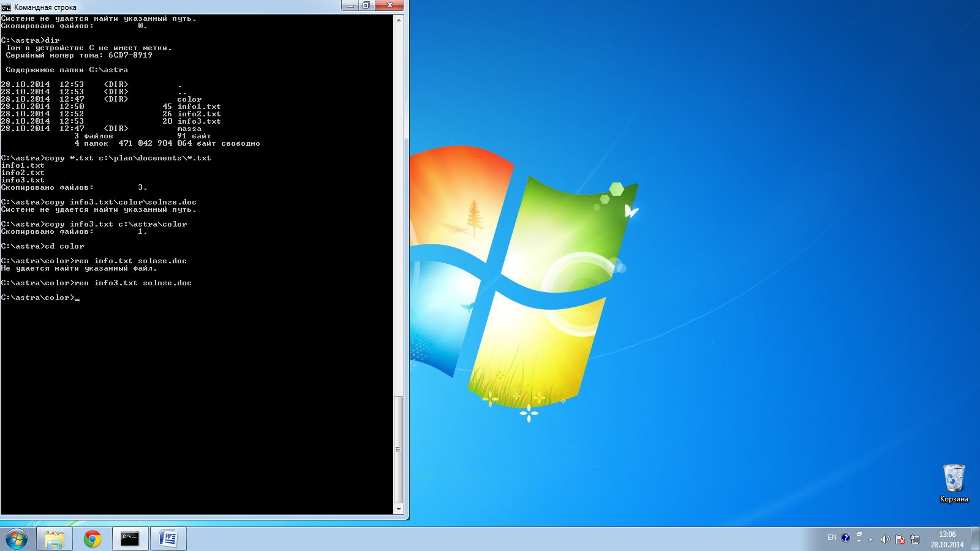Open the language bar help icon

click(846, 538)
